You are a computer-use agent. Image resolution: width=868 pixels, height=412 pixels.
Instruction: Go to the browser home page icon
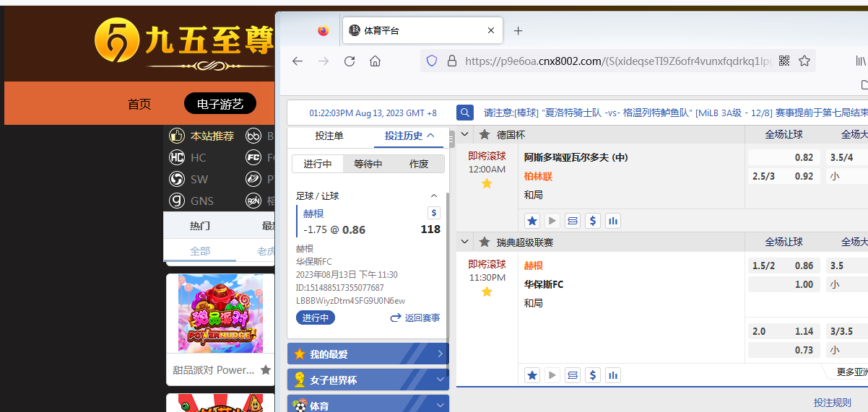(375, 61)
